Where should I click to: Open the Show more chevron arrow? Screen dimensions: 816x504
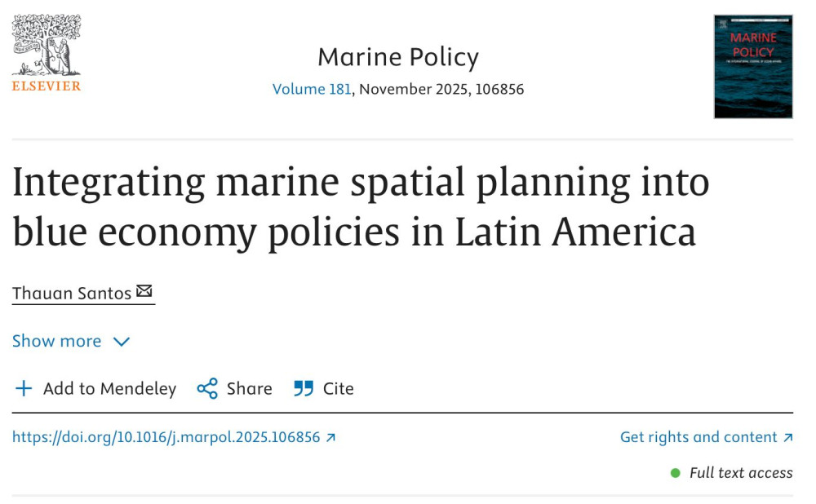click(x=121, y=342)
